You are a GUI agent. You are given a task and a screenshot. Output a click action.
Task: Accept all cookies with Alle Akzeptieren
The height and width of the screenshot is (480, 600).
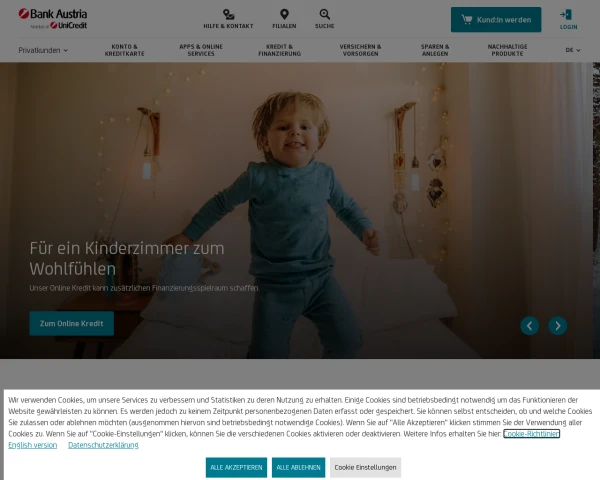(x=236, y=467)
